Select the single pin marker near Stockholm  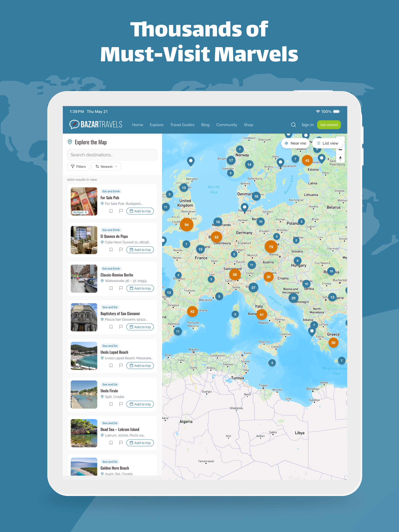[280, 163]
